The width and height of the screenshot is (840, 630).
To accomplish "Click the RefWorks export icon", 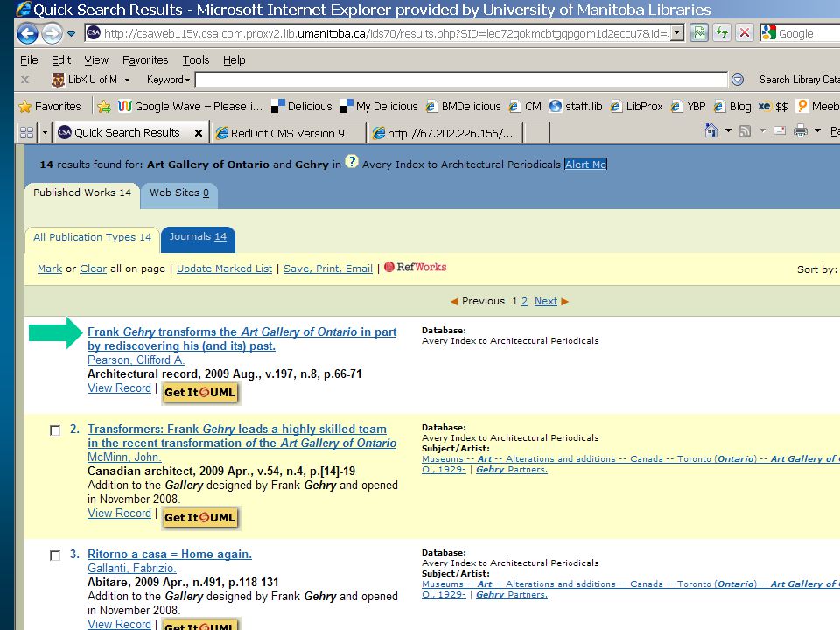I will point(415,268).
